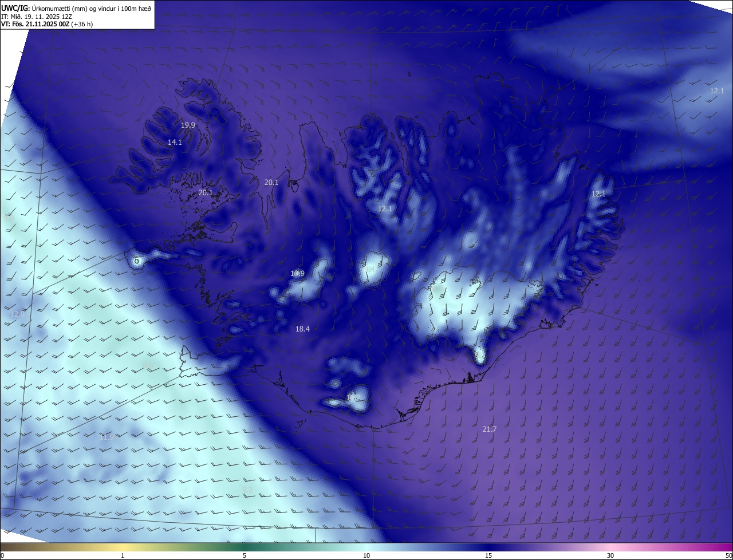Viewport: 733px width, 560px height.
Task: Click the 14.1 value label on the map
Action: (x=175, y=142)
